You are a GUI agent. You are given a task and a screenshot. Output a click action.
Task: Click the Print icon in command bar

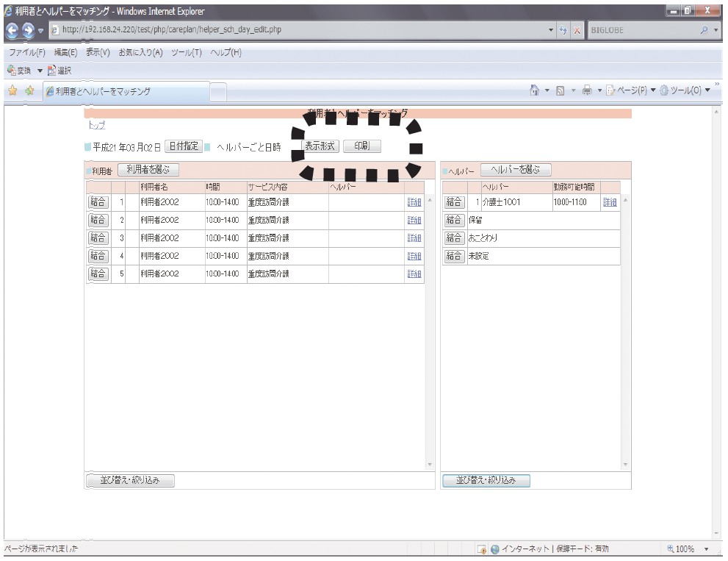[x=587, y=90]
